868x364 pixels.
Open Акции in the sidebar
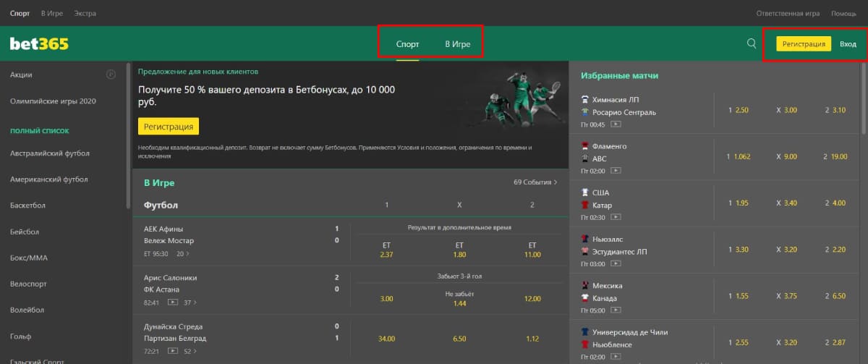click(21, 75)
